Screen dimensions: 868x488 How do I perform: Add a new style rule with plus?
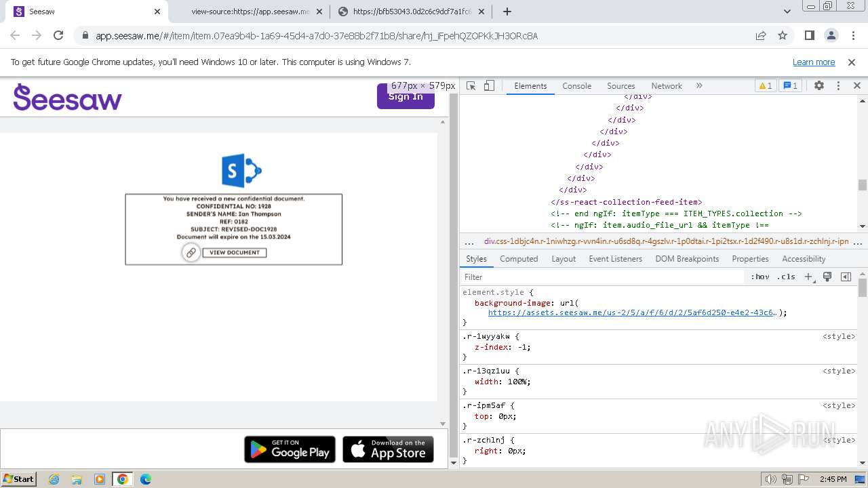tap(808, 277)
